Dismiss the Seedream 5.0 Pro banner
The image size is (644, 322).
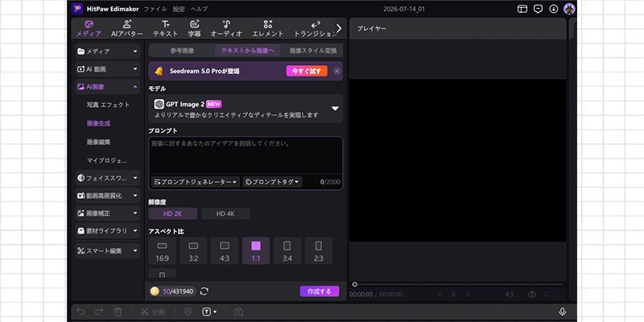337,71
